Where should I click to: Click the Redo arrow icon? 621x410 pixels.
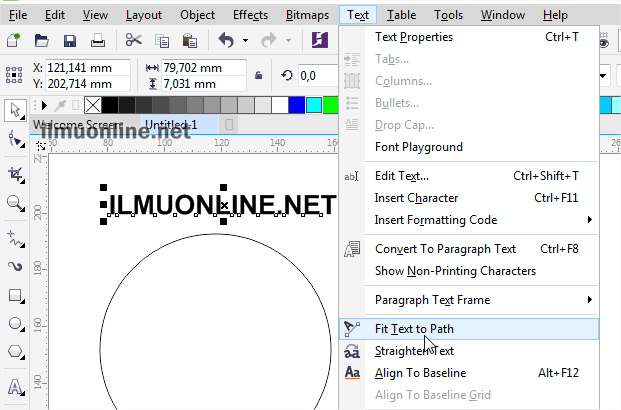pos(269,40)
